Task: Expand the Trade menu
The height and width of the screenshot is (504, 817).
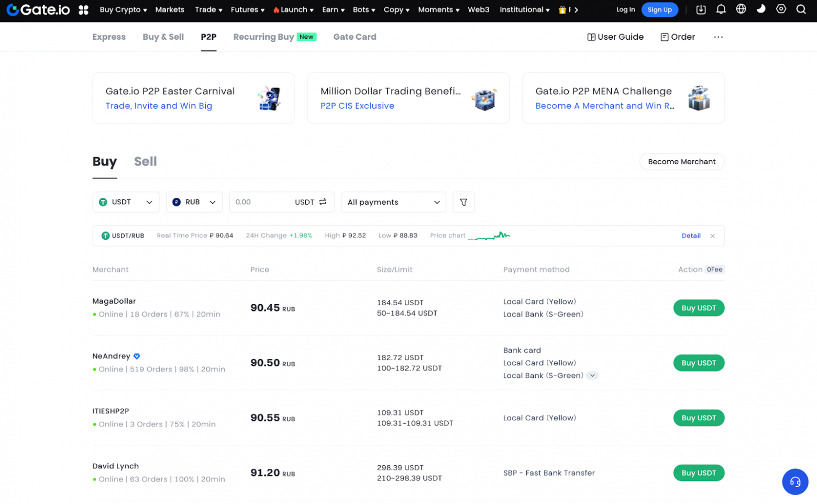Action: [208, 10]
